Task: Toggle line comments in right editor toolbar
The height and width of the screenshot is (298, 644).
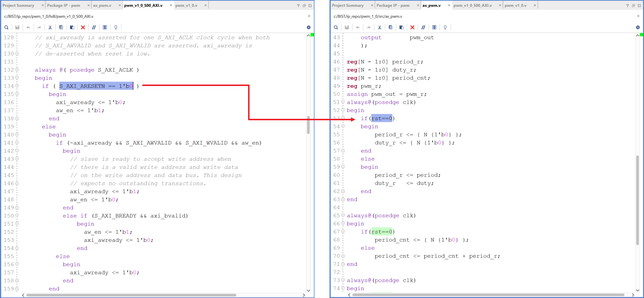Action: pos(423,27)
